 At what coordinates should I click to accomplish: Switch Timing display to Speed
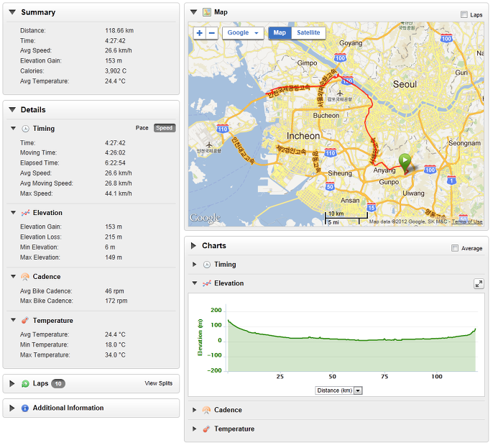pyautogui.click(x=164, y=128)
